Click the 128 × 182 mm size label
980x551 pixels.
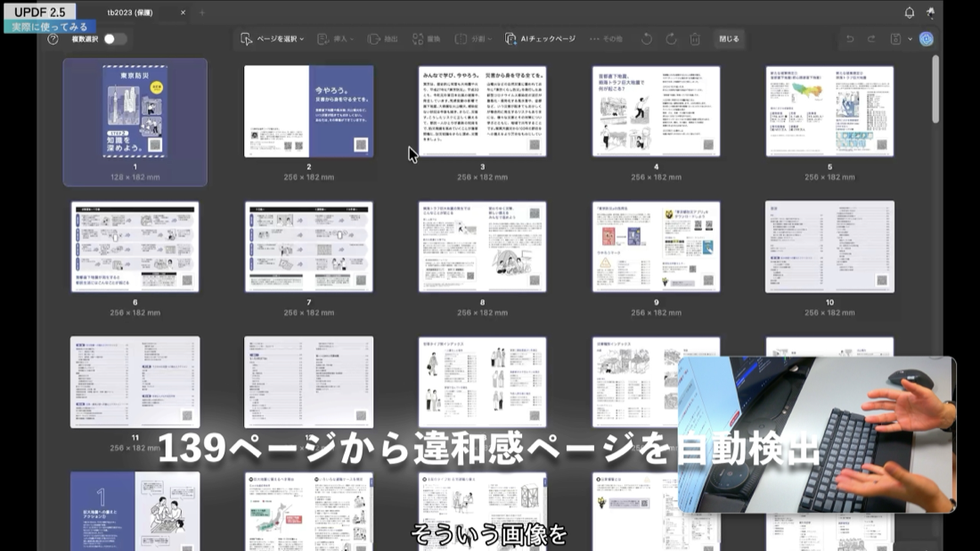tap(135, 177)
